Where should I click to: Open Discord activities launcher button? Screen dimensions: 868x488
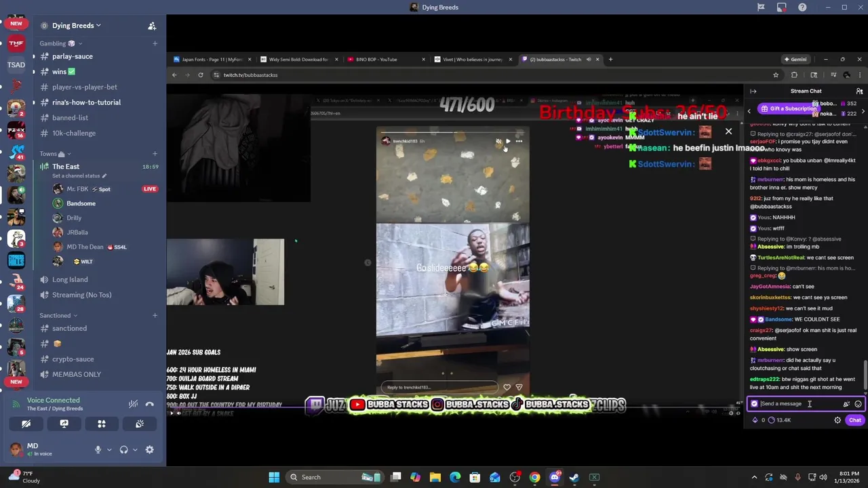(102, 424)
